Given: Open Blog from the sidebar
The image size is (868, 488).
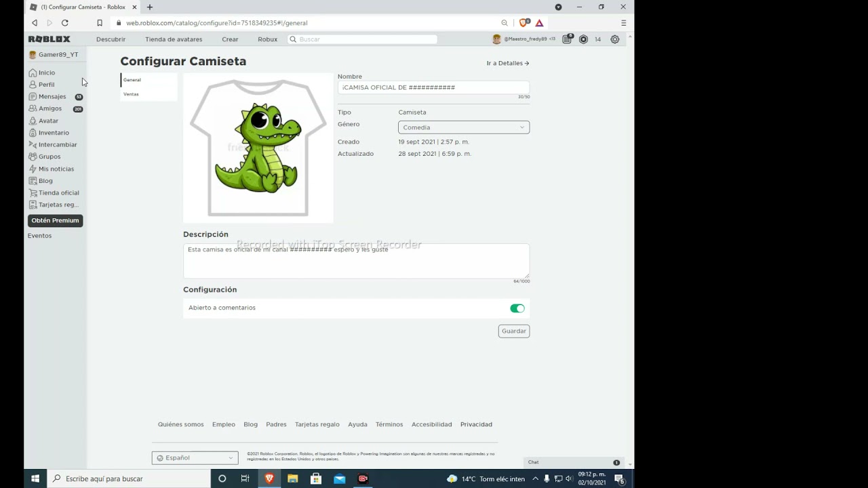Looking at the screenshot, I should pos(45,181).
